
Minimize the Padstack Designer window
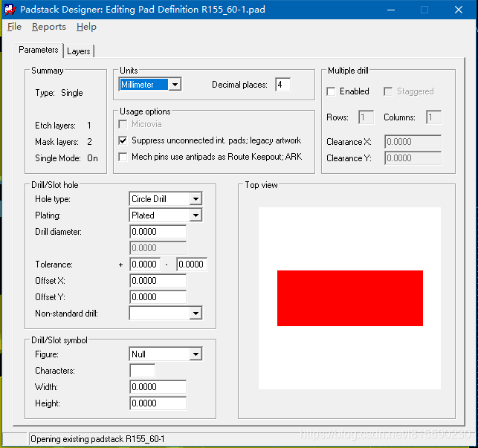(391, 10)
